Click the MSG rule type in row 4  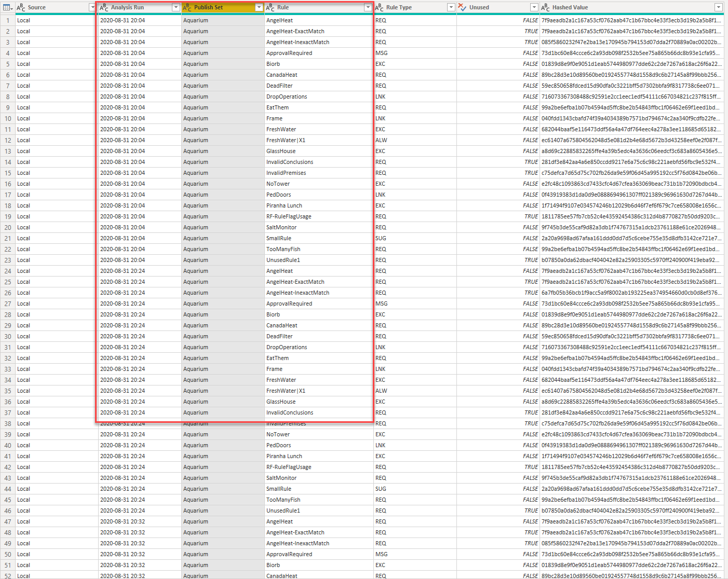(415, 53)
